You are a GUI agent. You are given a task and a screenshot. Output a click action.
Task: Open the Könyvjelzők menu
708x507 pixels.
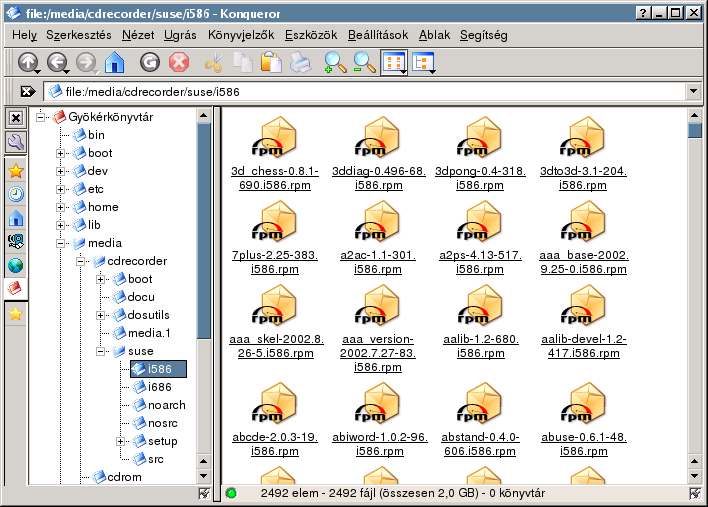(x=241, y=35)
